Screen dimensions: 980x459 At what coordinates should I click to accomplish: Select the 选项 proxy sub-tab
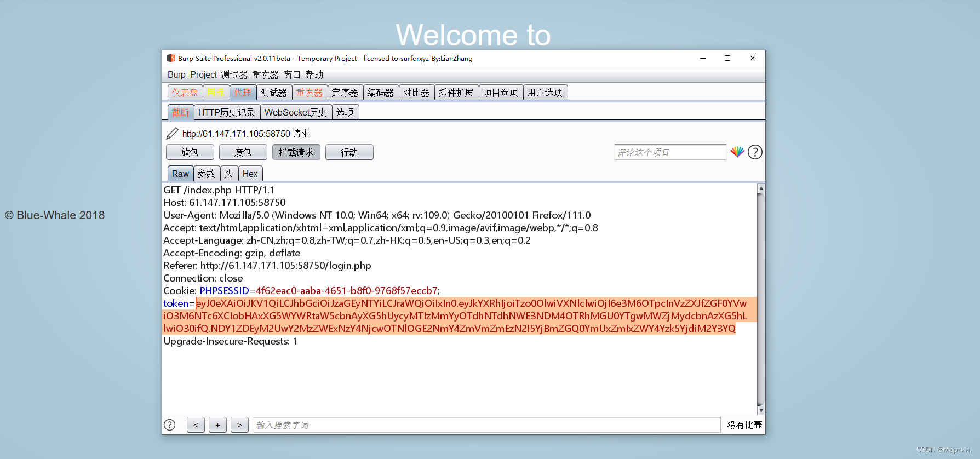pyautogui.click(x=345, y=112)
